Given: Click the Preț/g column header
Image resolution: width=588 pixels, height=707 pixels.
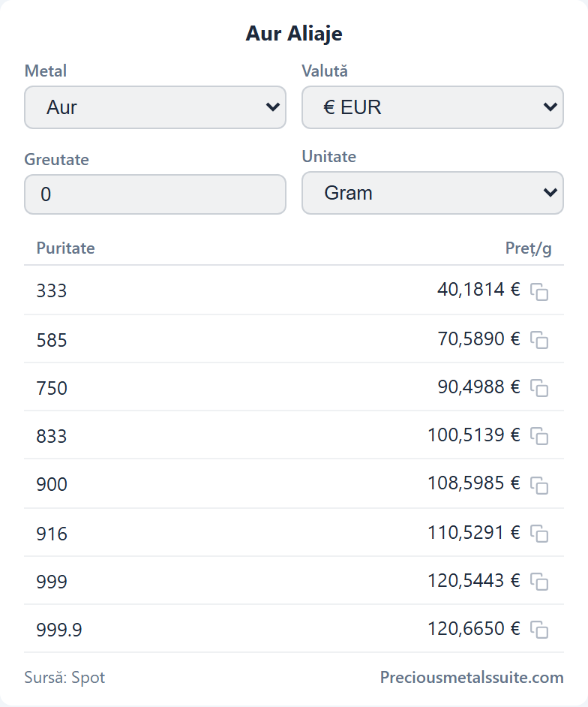Looking at the screenshot, I should point(528,248).
